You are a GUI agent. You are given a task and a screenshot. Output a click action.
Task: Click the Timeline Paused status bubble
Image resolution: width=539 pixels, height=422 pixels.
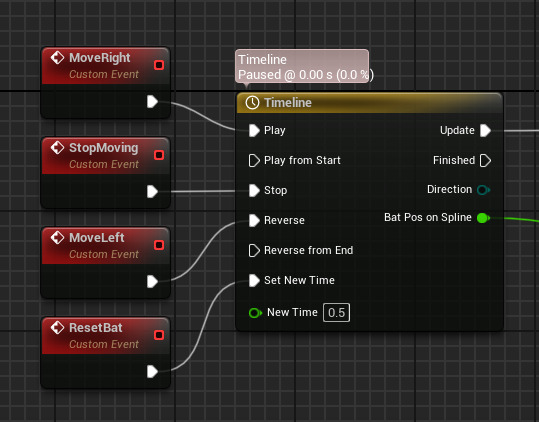pyautogui.click(x=302, y=66)
